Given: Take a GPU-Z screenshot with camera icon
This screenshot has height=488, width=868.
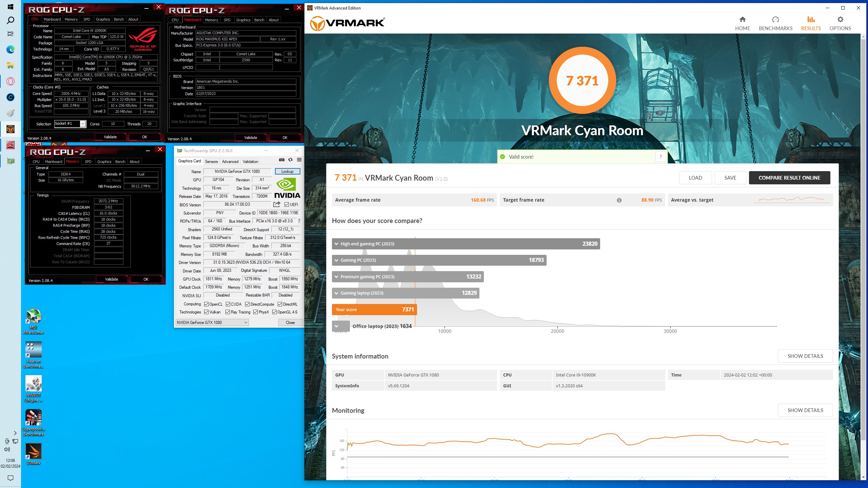Looking at the screenshot, I should [x=282, y=160].
